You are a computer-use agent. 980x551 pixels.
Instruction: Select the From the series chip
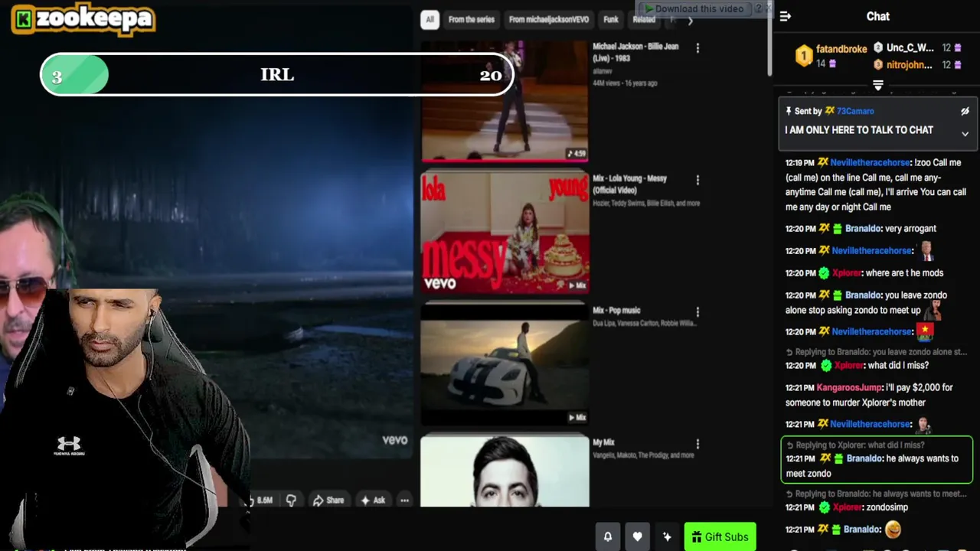[x=472, y=19]
